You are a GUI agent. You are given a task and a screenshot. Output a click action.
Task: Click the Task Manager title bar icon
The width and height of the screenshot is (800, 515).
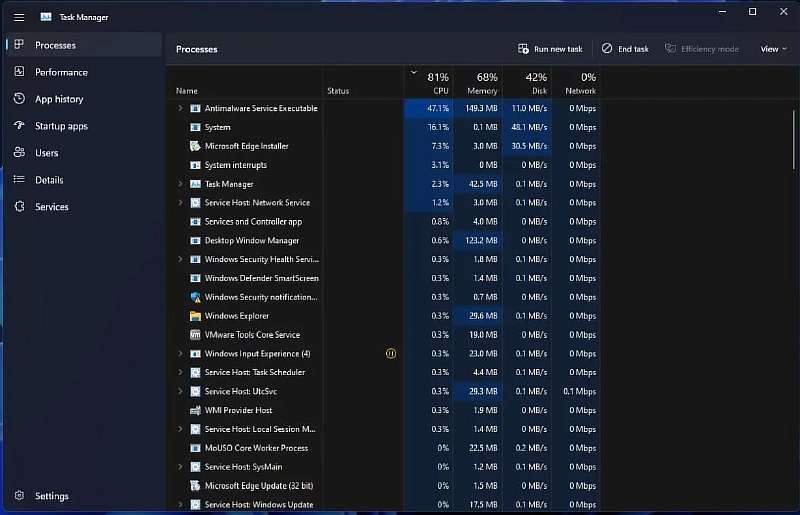[46, 17]
